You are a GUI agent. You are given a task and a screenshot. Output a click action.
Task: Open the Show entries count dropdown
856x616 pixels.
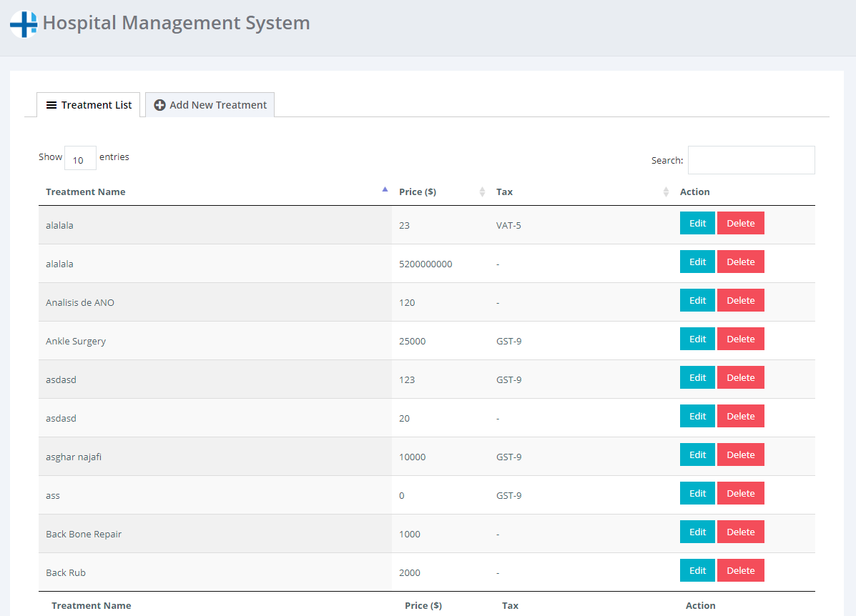(80, 158)
